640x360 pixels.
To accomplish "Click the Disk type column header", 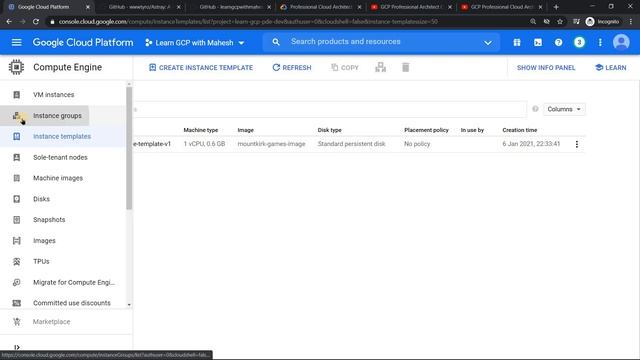I will click(x=329, y=130).
